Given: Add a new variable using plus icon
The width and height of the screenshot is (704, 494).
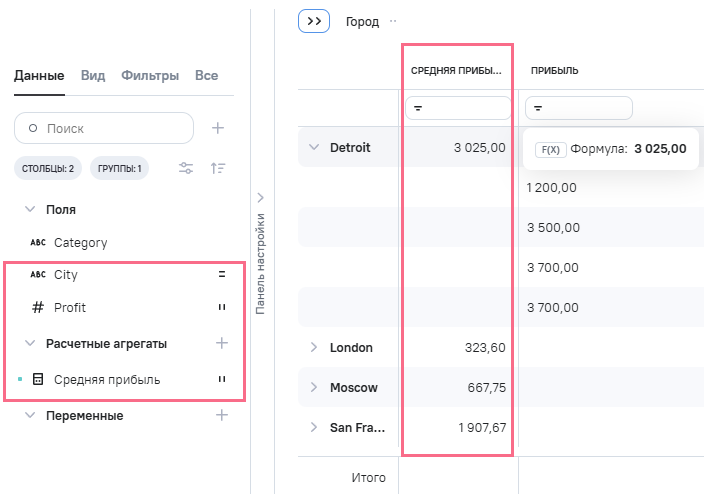Looking at the screenshot, I should coord(222,415).
